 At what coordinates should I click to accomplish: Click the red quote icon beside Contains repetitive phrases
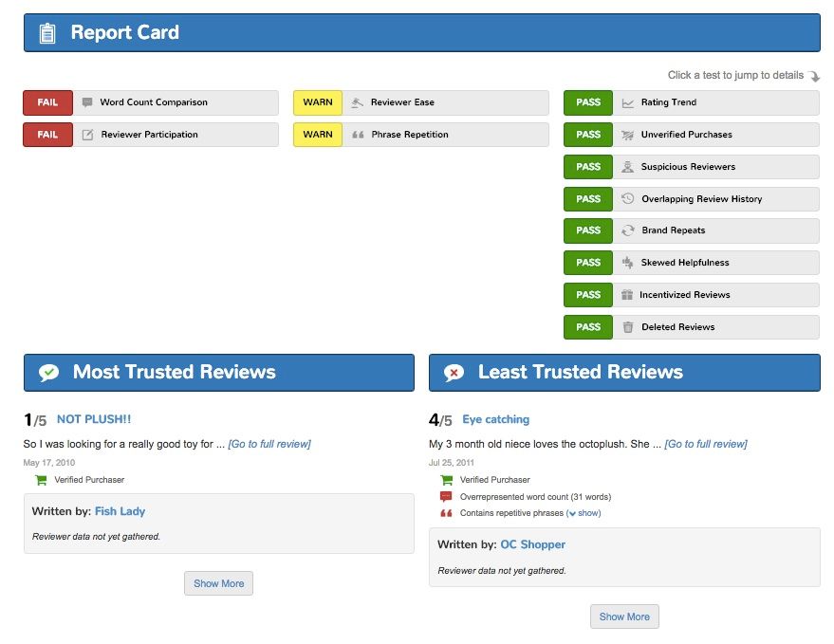pyautogui.click(x=446, y=513)
